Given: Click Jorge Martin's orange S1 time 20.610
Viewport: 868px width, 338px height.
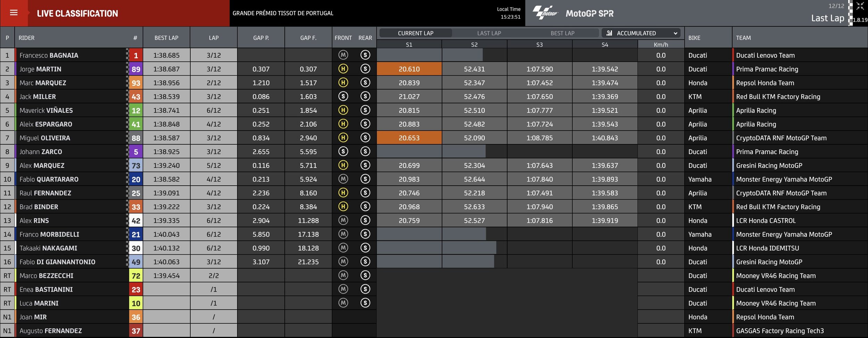Looking at the screenshot, I should click(409, 69).
